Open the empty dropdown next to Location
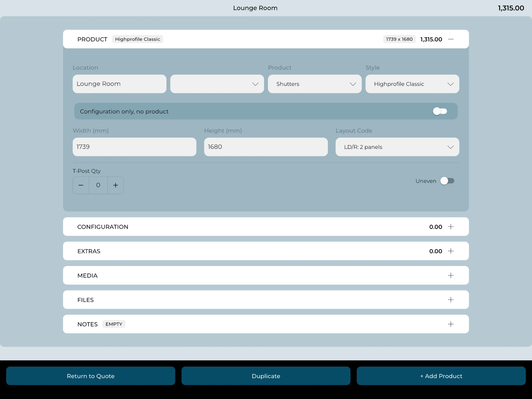This screenshot has width=532, height=399. (217, 84)
